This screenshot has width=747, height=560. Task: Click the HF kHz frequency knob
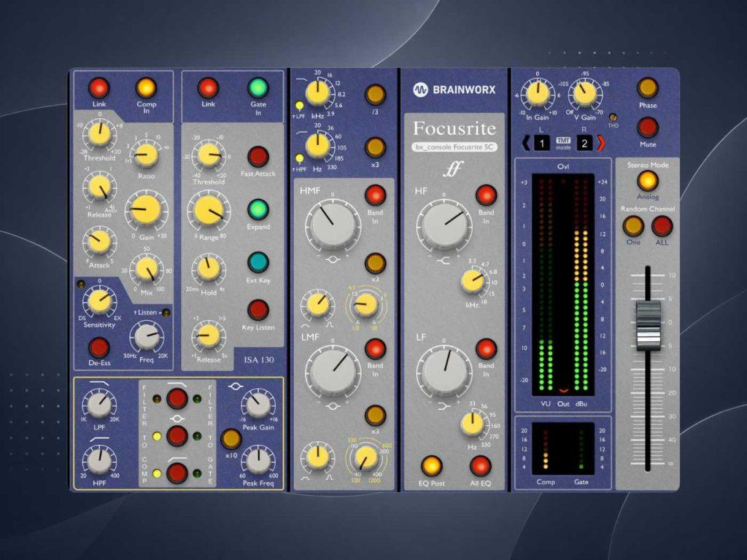[x=472, y=281]
